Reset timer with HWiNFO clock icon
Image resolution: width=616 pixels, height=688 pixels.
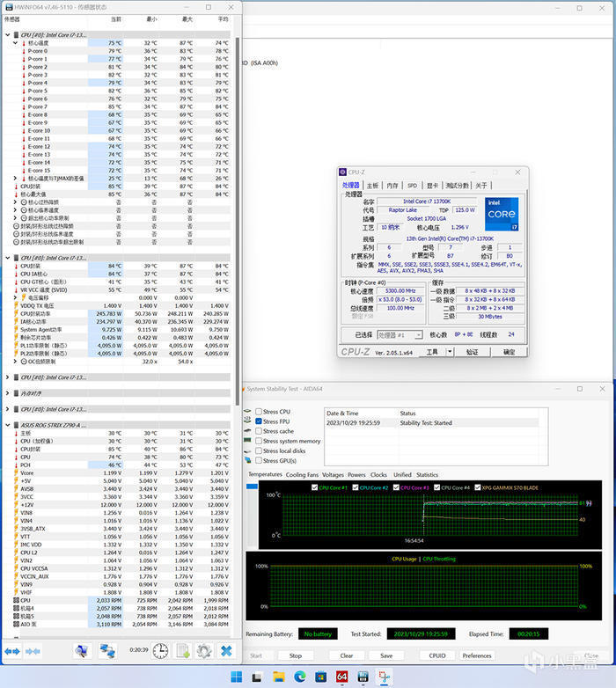click(160, 651)
